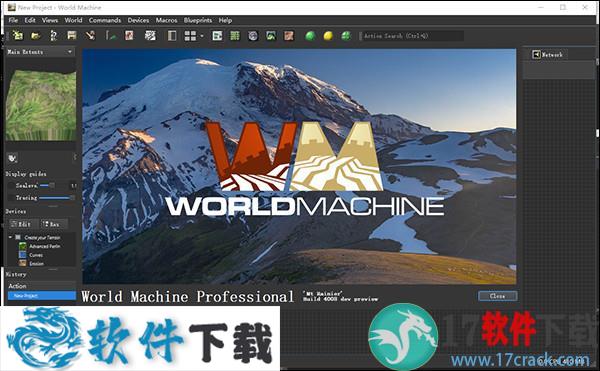Select the Erosion device in the tree
Screen dimensions: 600x371
pyautogui.click(x=36, y=264)
